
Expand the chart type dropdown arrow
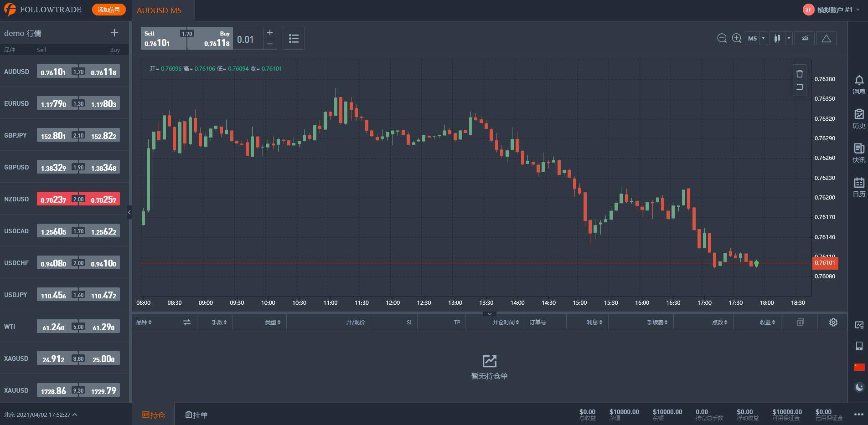tap(789, 38)
